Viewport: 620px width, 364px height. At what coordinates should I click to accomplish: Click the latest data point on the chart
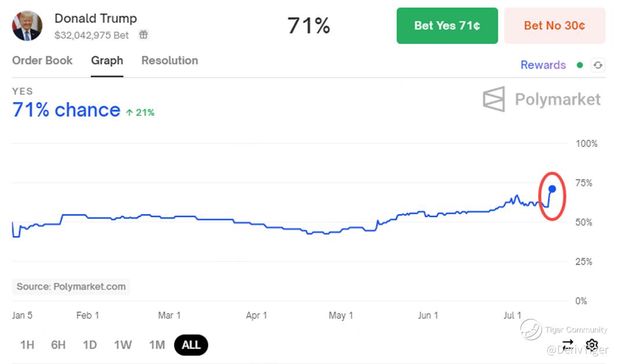pyautogui.click(x=552, y=189)
